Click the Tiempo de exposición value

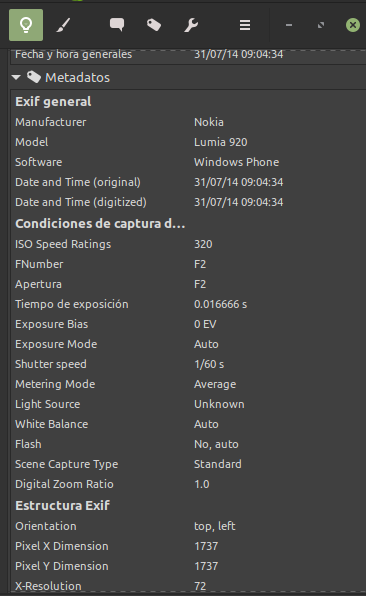pos(220,304)
